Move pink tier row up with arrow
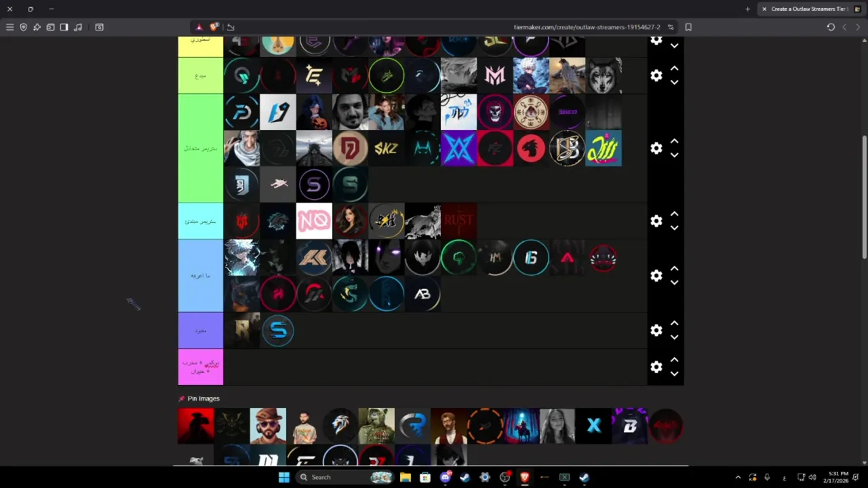The height and width of the screenshot is (488, 868). [674, 360]
